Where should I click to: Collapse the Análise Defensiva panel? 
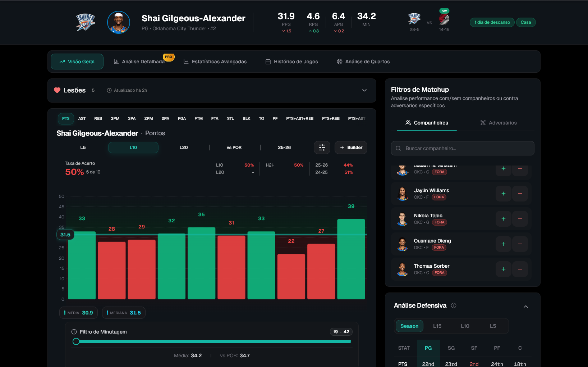click(525, 307)
